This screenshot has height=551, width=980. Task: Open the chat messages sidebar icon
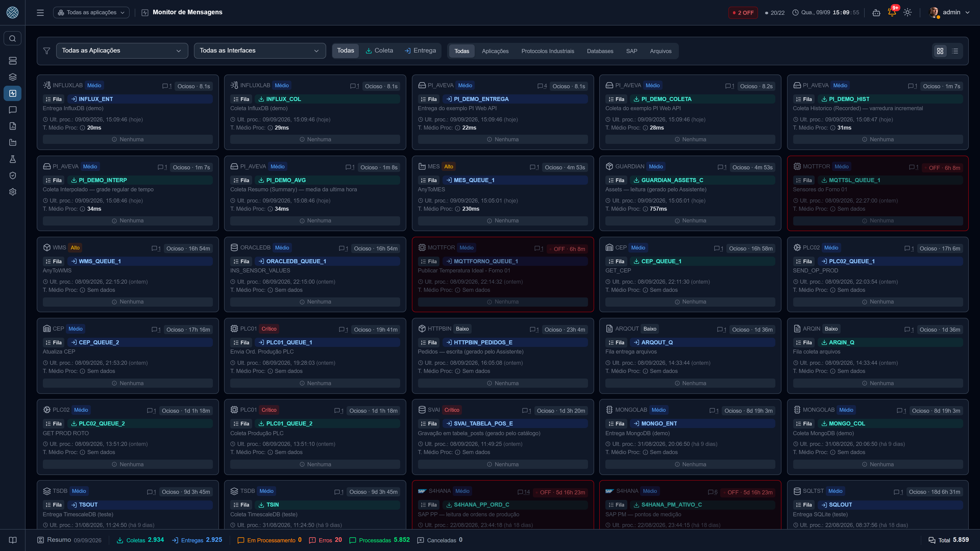point(13,110)
